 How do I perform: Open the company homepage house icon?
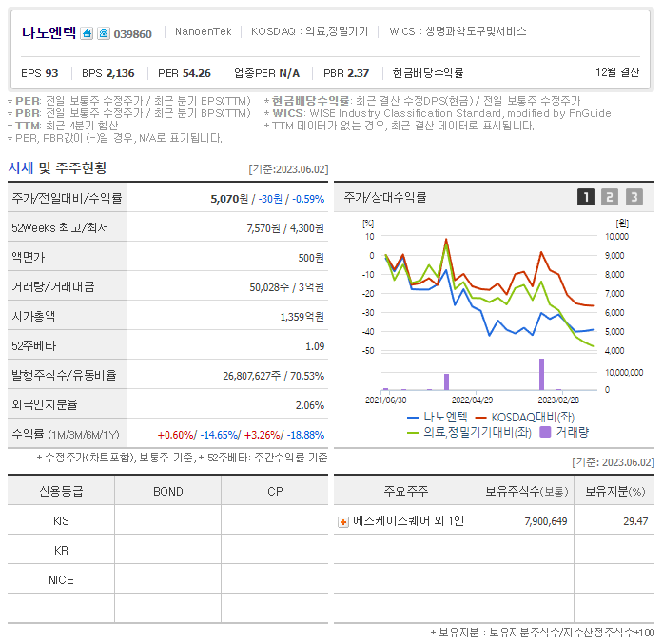pos(87,33)
